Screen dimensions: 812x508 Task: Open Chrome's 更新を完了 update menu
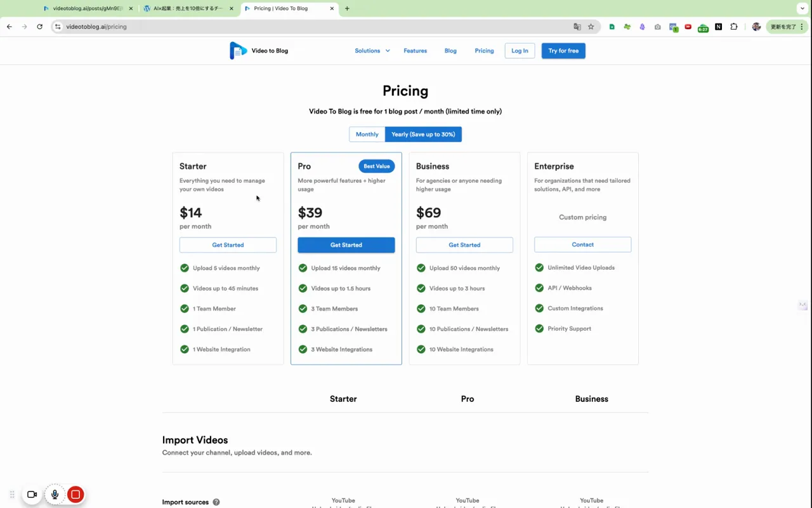click(787, 27)
